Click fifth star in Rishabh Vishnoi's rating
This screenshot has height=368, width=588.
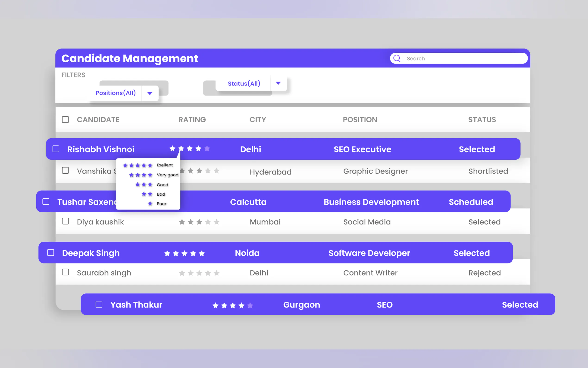coord(207,149)
